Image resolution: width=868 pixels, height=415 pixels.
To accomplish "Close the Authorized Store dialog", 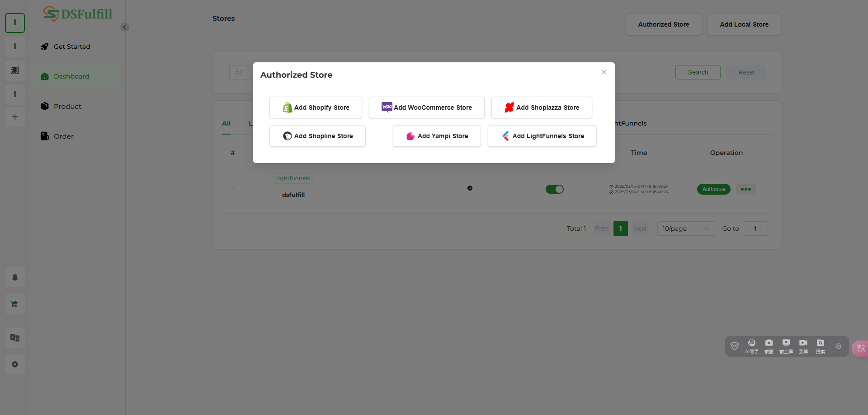I will [604, 72].
